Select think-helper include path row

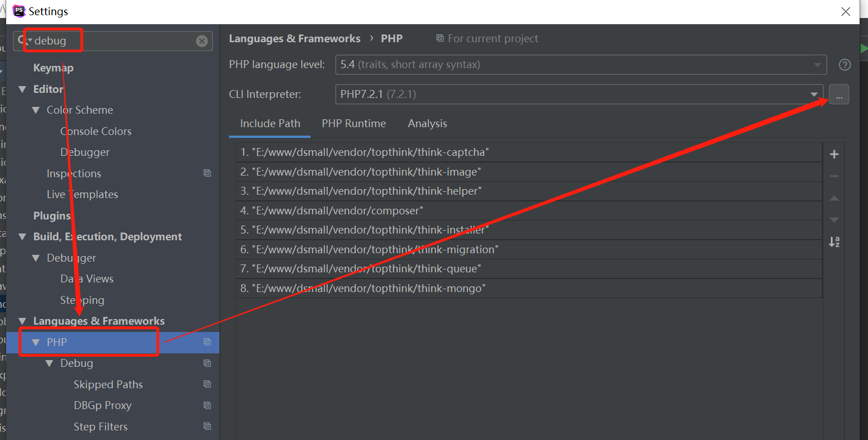529,191
